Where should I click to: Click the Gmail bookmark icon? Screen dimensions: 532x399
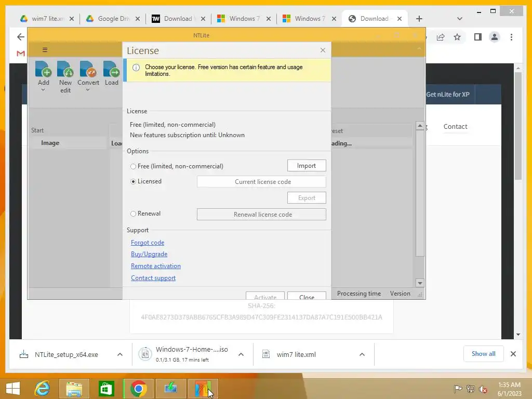21,54
